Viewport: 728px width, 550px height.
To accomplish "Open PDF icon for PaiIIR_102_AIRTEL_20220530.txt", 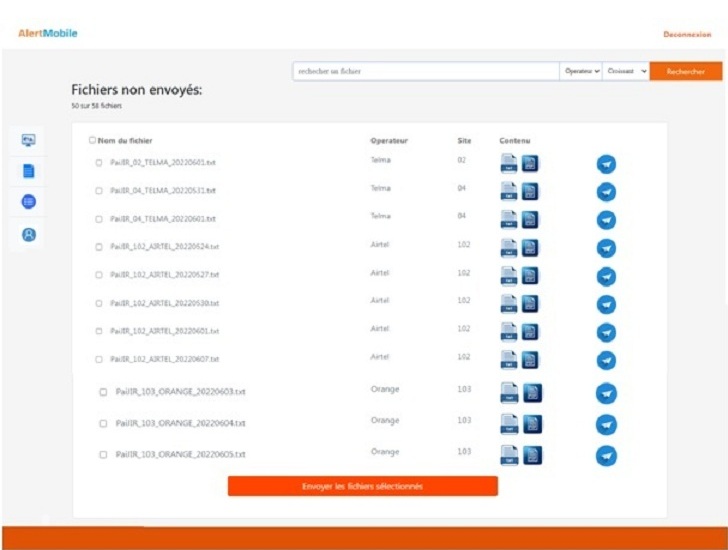I will (530, 304).
